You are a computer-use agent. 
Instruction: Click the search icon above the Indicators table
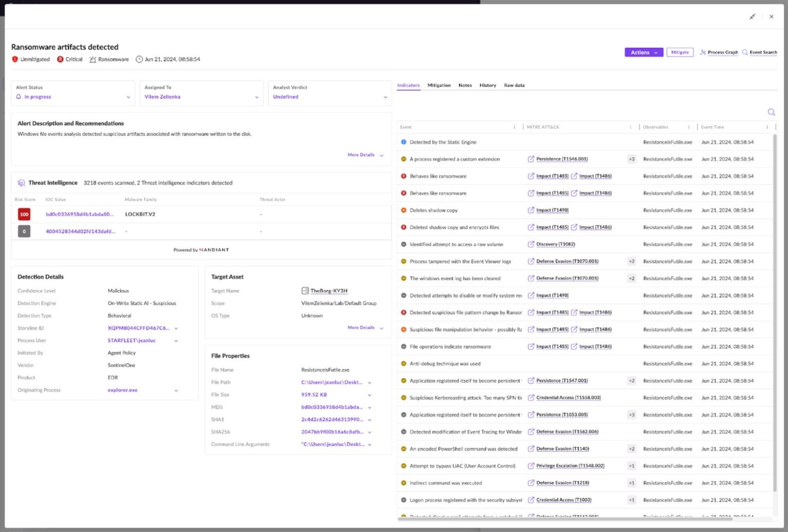tap(771, 112)
